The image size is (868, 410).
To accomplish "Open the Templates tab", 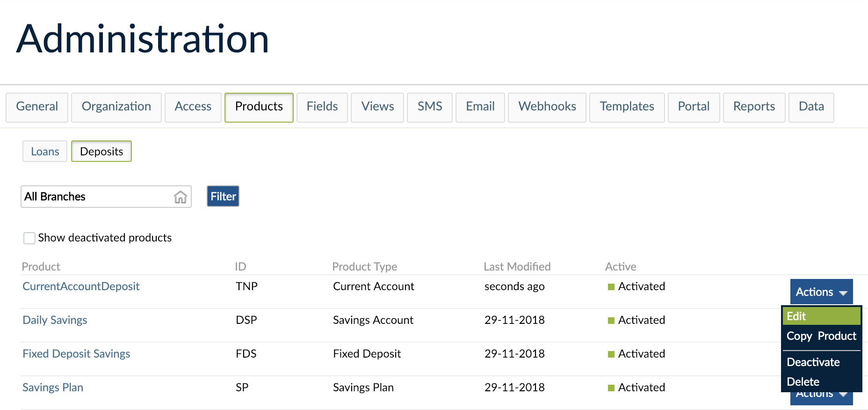I will [x=627, y=107].
